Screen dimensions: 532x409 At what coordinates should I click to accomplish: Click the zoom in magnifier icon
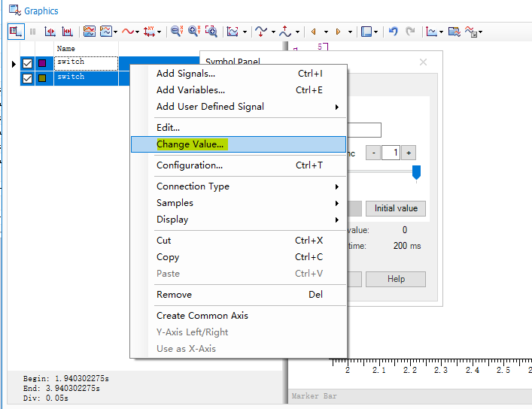194,32
